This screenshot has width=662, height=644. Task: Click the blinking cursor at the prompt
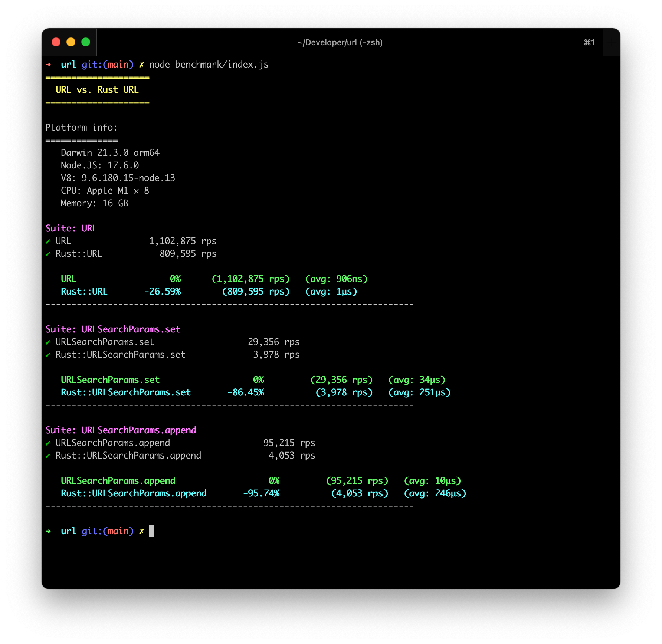[152, 531]
